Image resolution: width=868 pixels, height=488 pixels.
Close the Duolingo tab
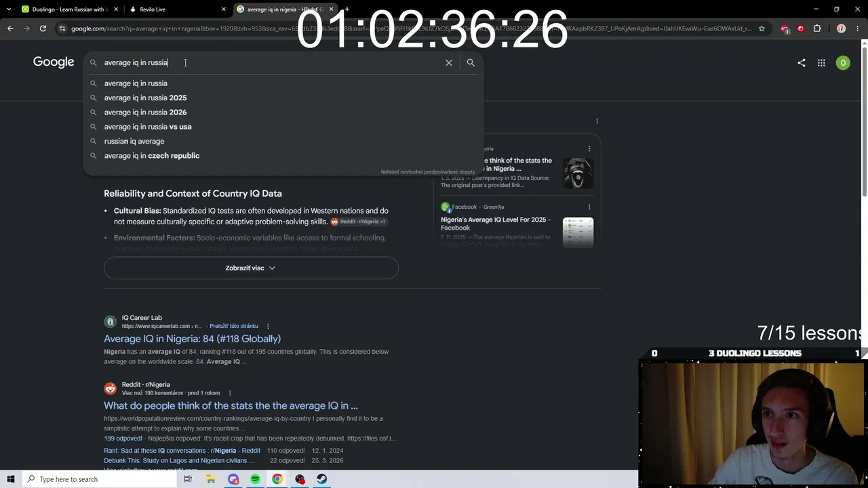click(x=116, y=9)
